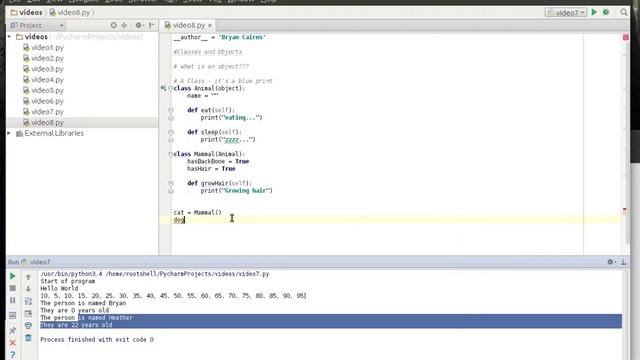Collapse the videos root folder arrow
The width and height of the screenshot is (640, 360).
[x=9, y=37]
